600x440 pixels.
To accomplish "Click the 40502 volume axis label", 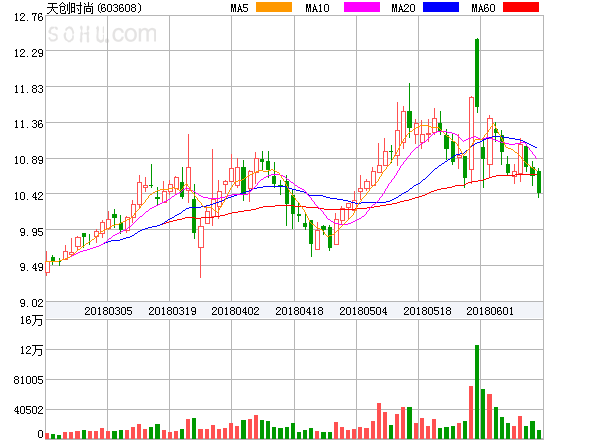I will 28,410.
